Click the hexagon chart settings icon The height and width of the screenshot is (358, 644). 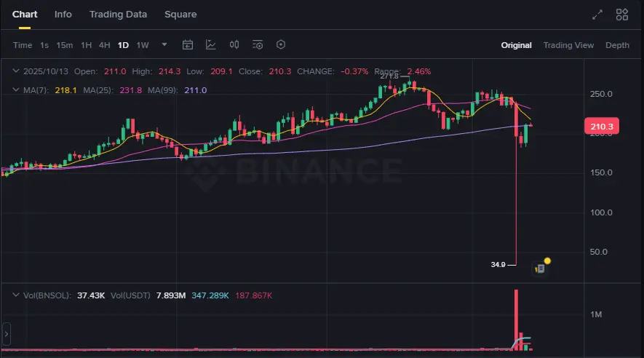point(281,45)
